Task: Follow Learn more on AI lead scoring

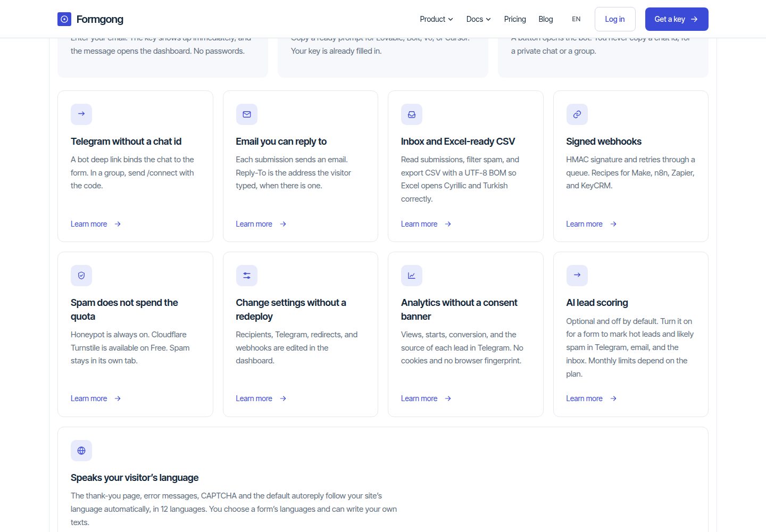Action: [x=592, y=398]
